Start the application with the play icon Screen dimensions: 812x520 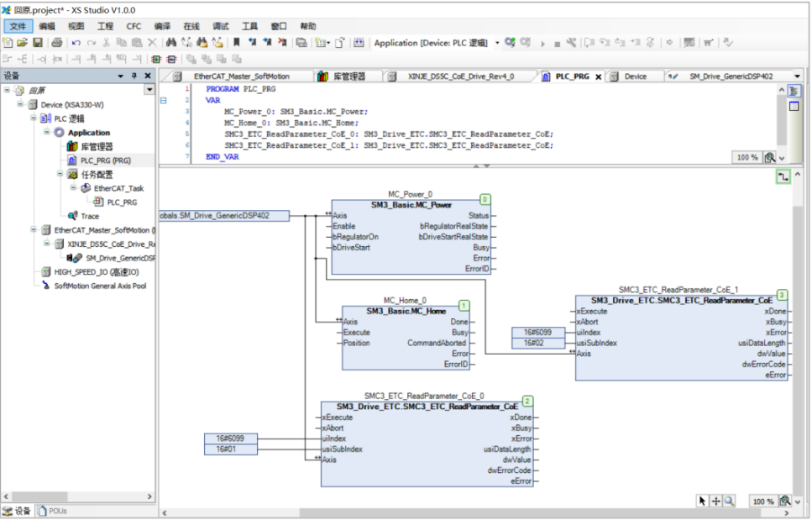coord(542,44)
